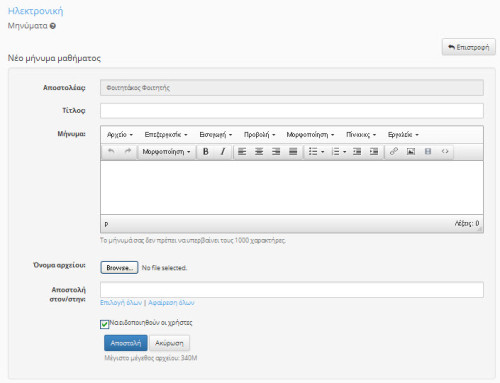Open Επεξεργασία menu
The width and height of the screenshot is (500, 383).
166,135
